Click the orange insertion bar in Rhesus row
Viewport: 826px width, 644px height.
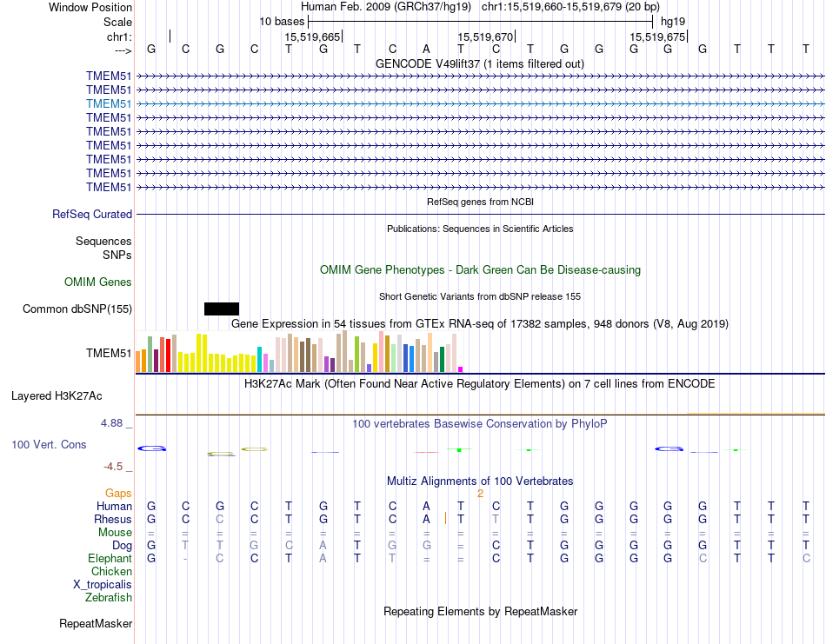click(446, 519)
